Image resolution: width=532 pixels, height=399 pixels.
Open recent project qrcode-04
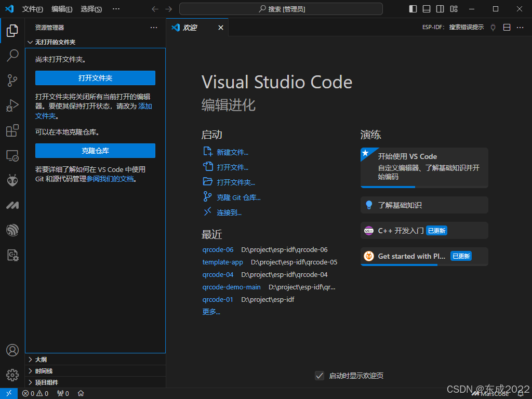click(x=218, y=274)
